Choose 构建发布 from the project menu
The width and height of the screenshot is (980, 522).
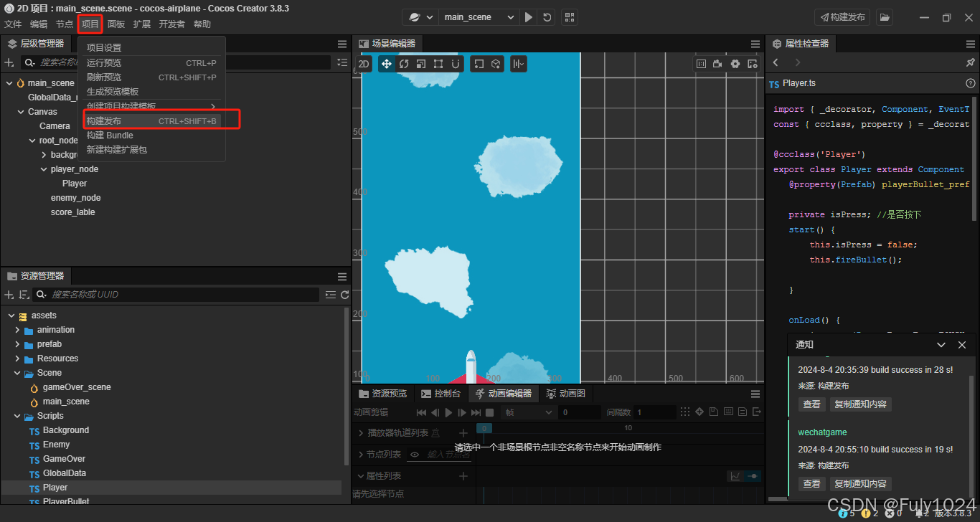[x=151, y=120]
